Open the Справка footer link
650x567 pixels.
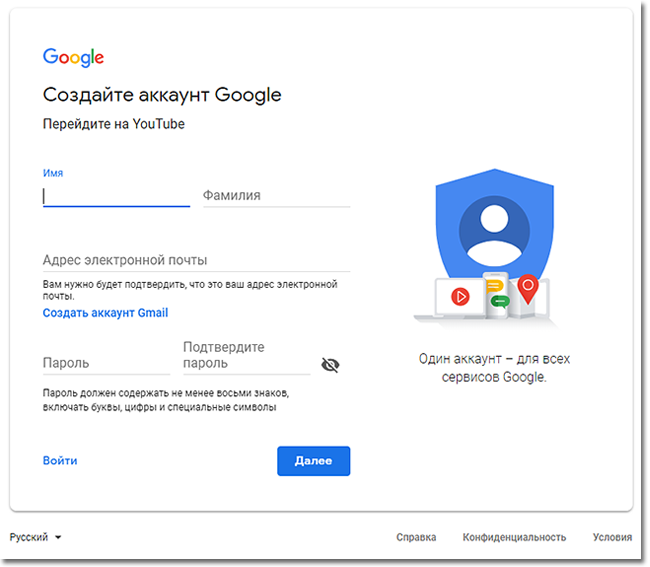point(416,537)
